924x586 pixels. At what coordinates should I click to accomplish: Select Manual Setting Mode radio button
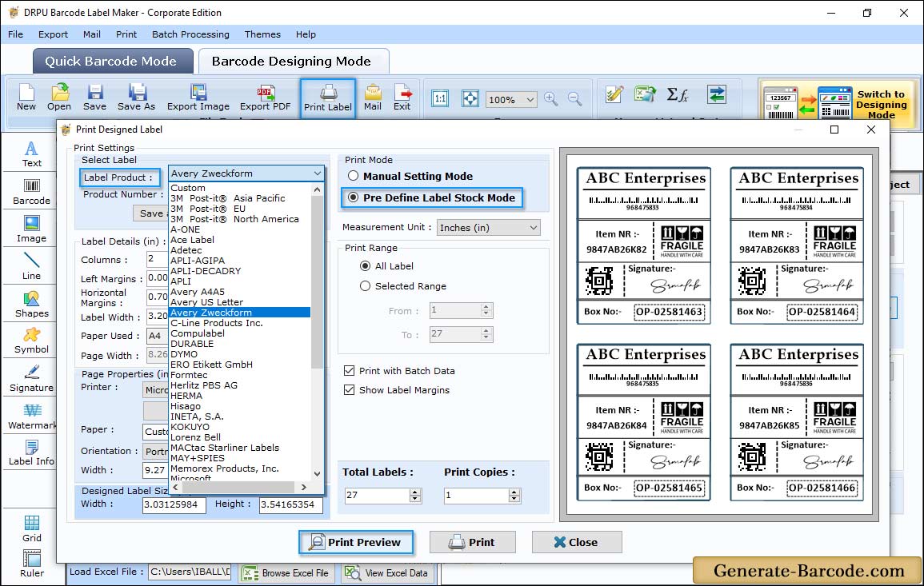[x=353, y=176]
